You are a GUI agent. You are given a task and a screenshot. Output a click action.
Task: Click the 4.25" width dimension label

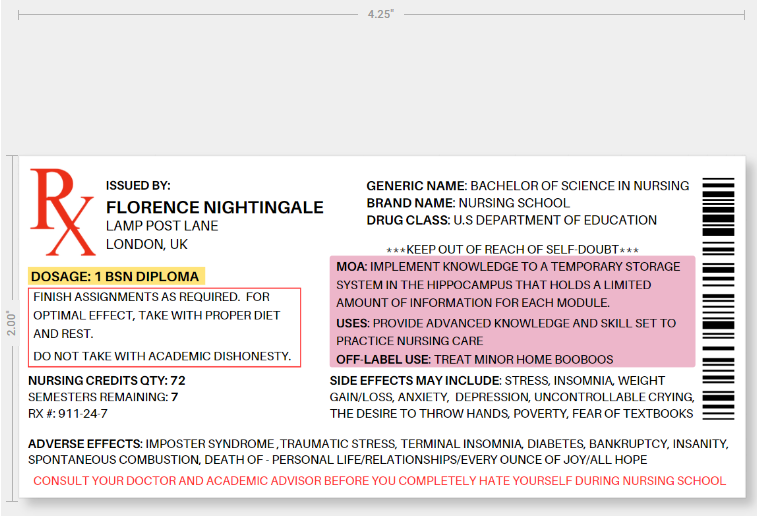381,14
